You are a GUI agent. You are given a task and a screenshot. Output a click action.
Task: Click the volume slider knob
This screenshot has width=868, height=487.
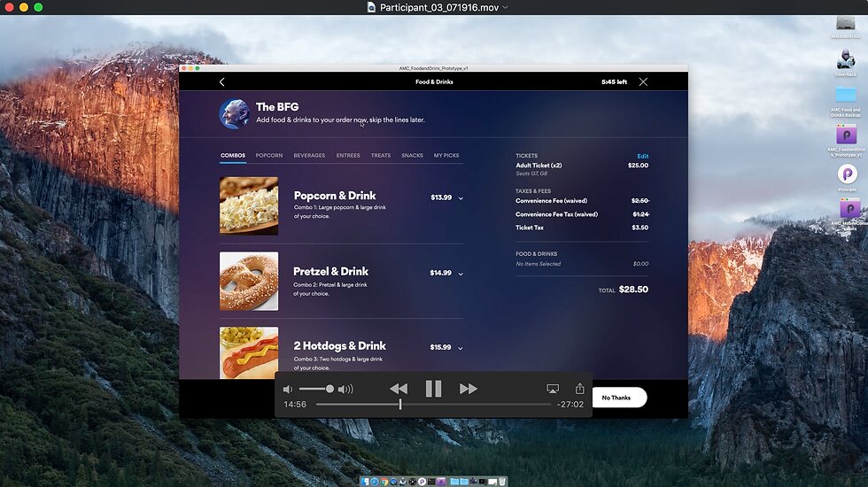[x=329, y=389]
